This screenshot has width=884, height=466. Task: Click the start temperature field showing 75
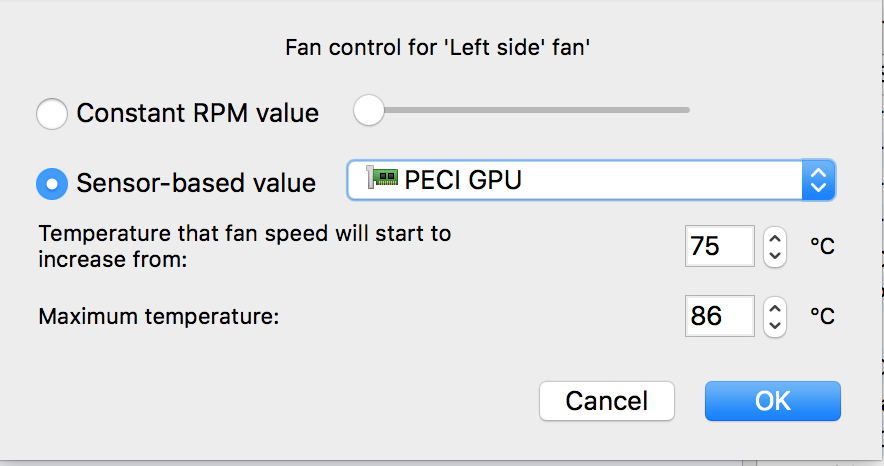(x=719, y=246)
